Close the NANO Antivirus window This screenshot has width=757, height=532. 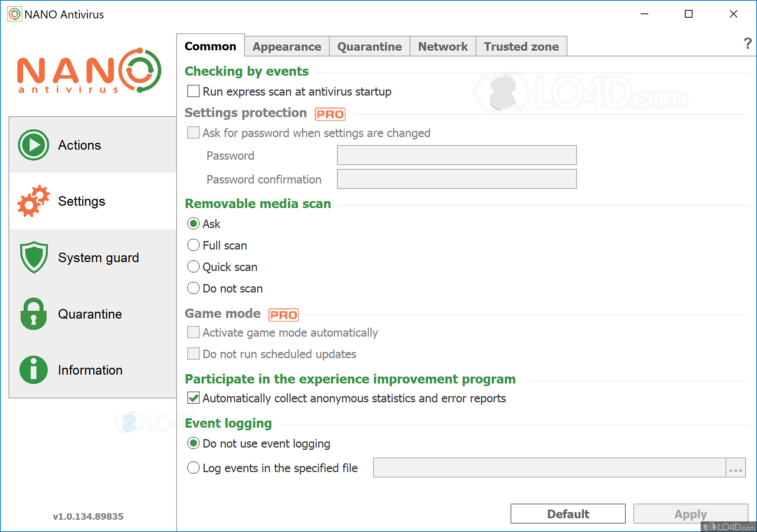(733, 14)
